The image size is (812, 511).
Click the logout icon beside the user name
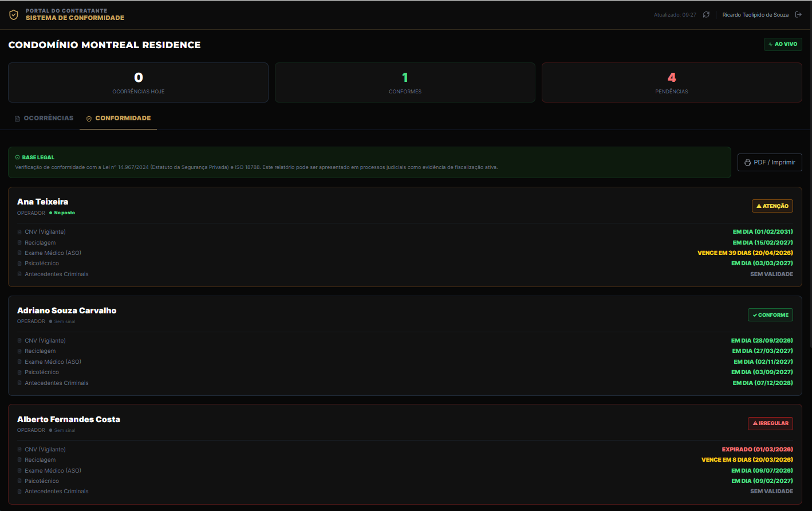pyautogui.click(x=798, y=15)
